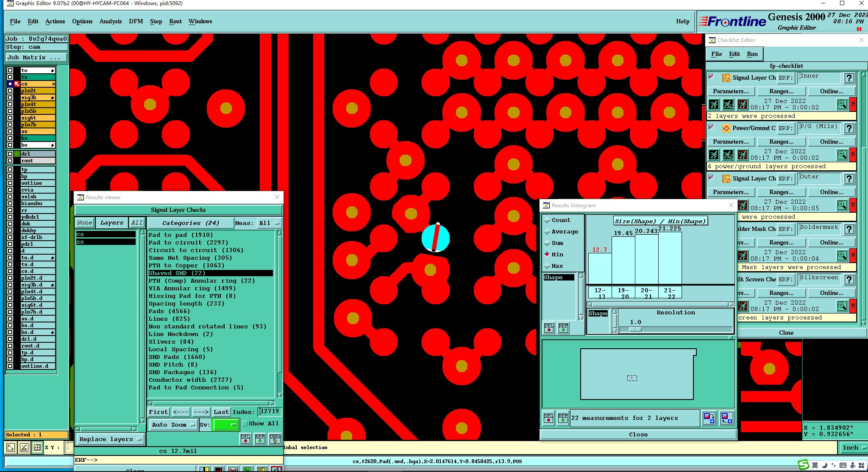Click grid snap icon beside X Y
The width and height of the screenshot is (868, 472).
click(x=37, y=447)
